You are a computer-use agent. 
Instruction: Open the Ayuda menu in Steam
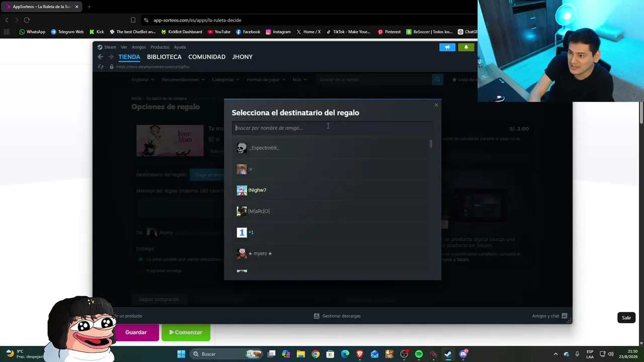(180, 47)
